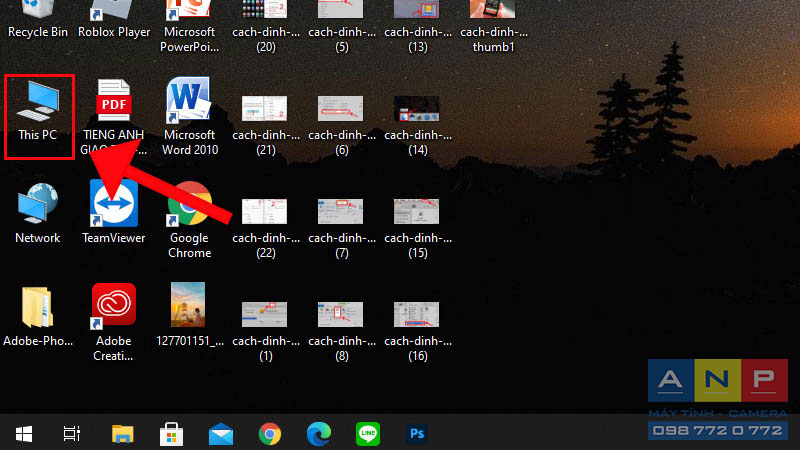This screenshot has height=450, width=800.
Task: Launch the Adobe Creative Cloud shortcut
Action: (114, 322)
